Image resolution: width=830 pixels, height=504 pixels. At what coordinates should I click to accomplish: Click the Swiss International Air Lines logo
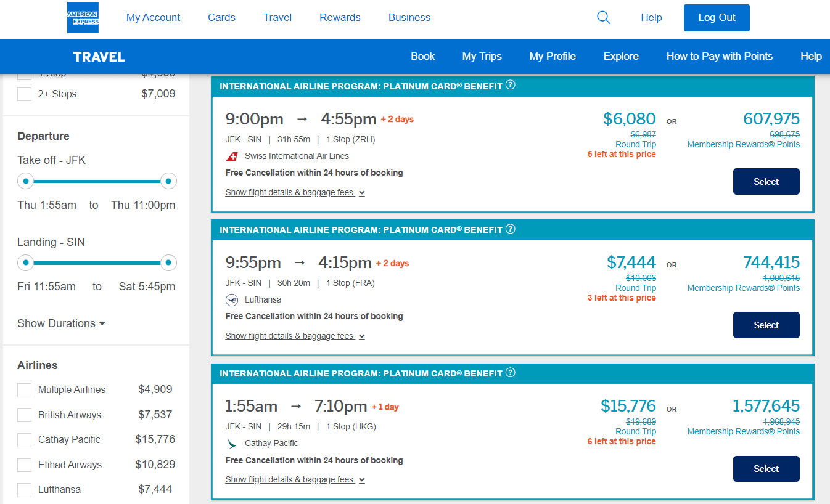coord(232,156)
